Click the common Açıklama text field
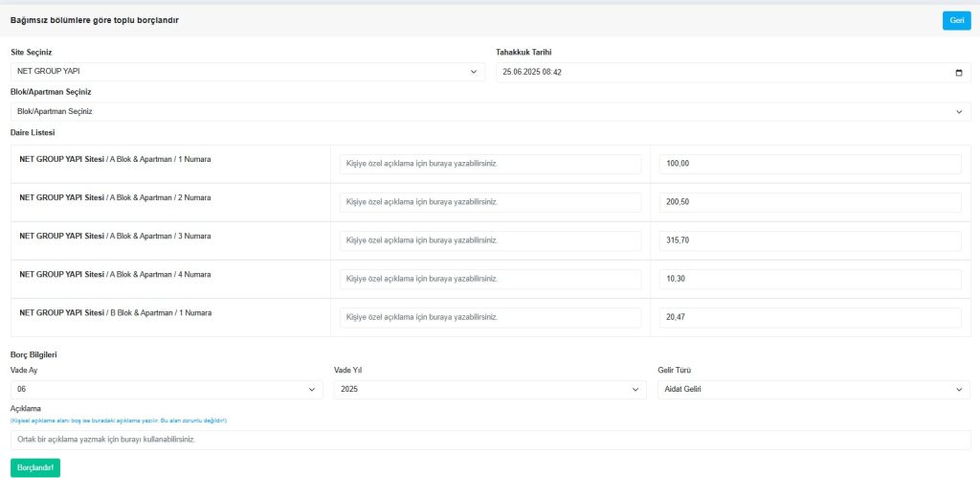This screenshot has width=980, height=478. [490, 440]
